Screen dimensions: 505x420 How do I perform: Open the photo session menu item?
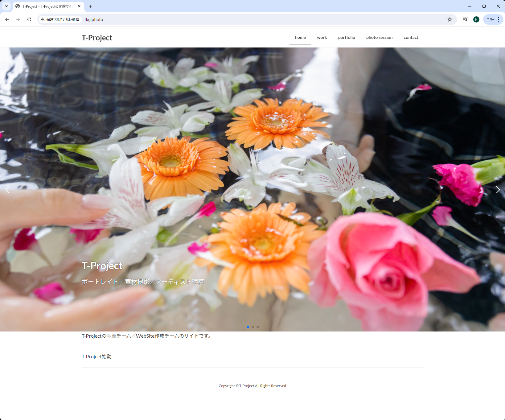(x=379, y=37)
